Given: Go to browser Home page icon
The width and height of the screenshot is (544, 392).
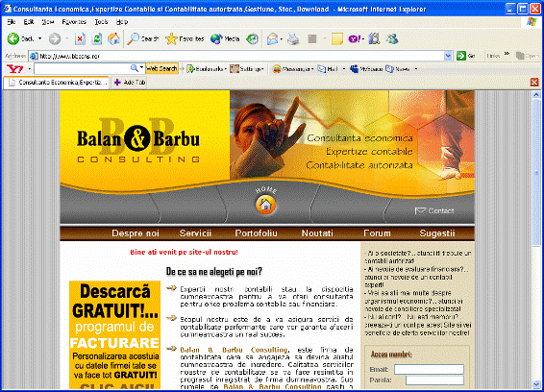Looking at the screenshot, I should coord(113,38).
